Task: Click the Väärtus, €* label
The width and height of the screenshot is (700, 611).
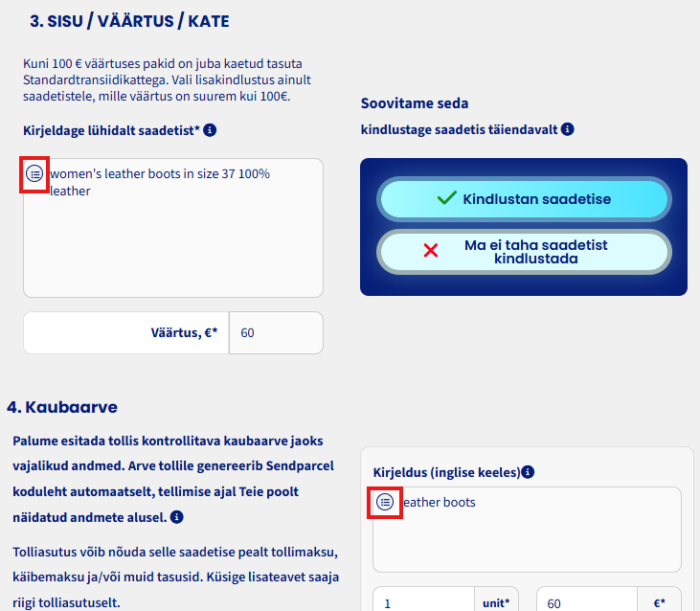Action: click(x=184, y=333)
